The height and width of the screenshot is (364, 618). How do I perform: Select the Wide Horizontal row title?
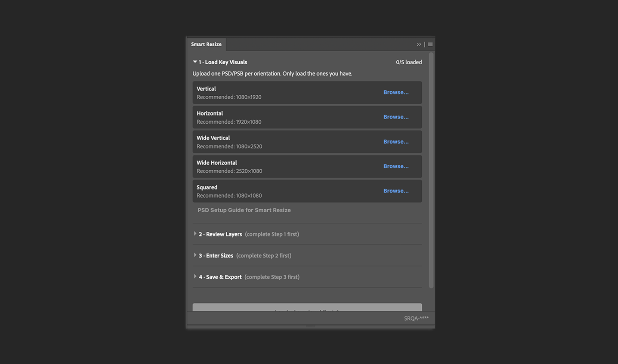[217, 163]
